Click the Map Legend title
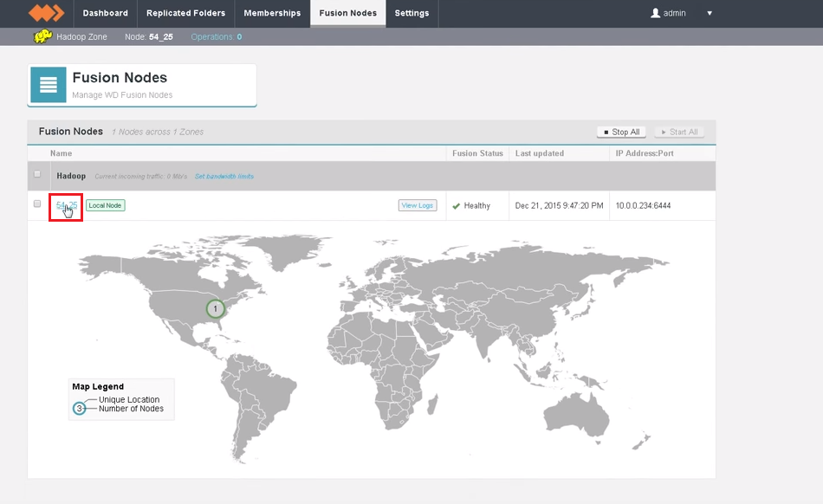 click(98, 386)
